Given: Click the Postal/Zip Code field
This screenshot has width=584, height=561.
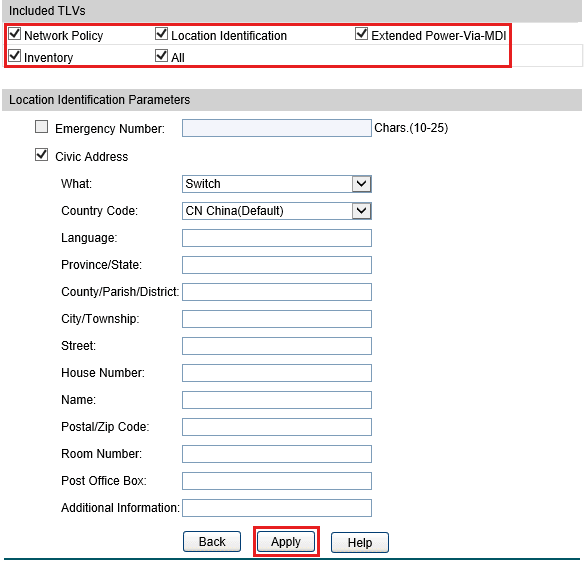Looking at the screenshot, I should [x=277, y=427].
